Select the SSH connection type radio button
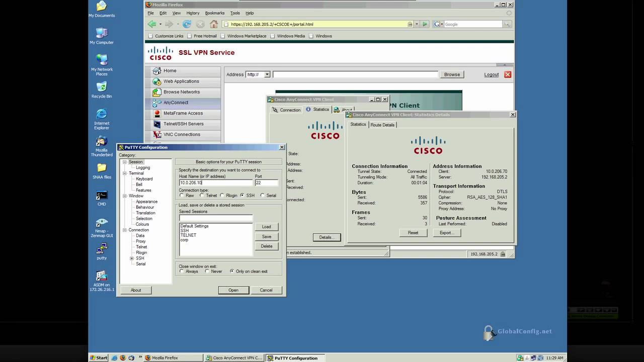Viewport: 644px width, 362px height. tap(242, 196)
